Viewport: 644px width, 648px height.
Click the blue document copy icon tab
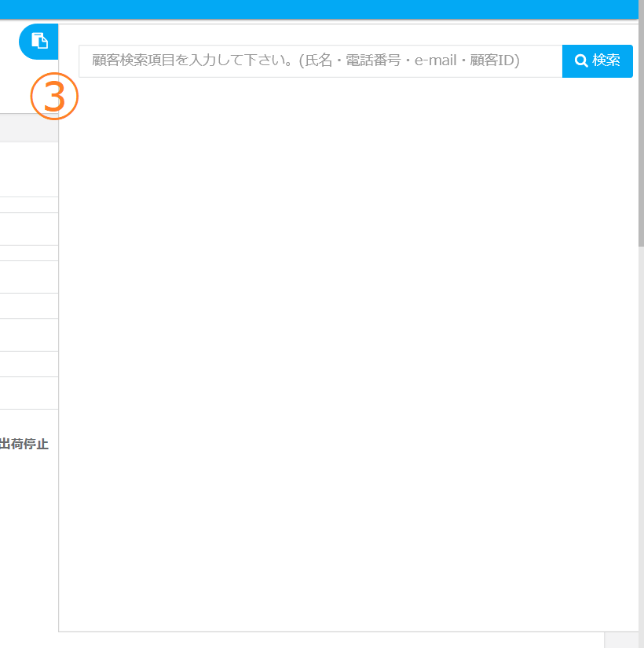point(38,42)
